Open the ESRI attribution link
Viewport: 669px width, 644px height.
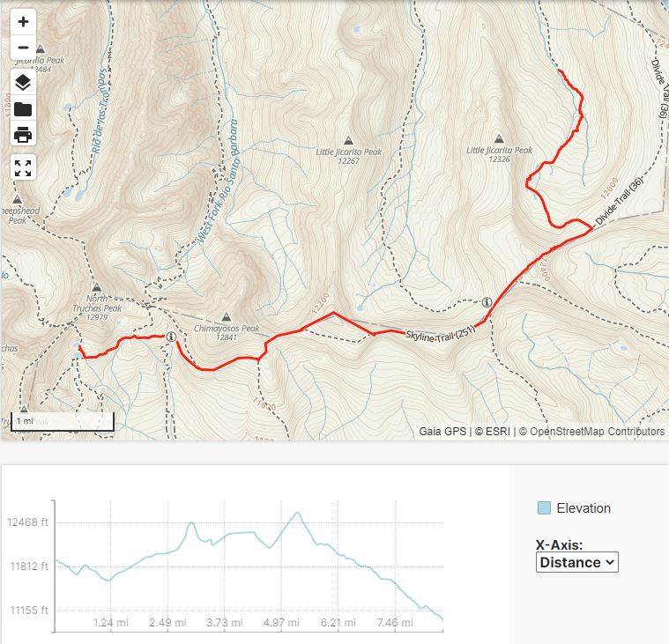pos(498,432)
